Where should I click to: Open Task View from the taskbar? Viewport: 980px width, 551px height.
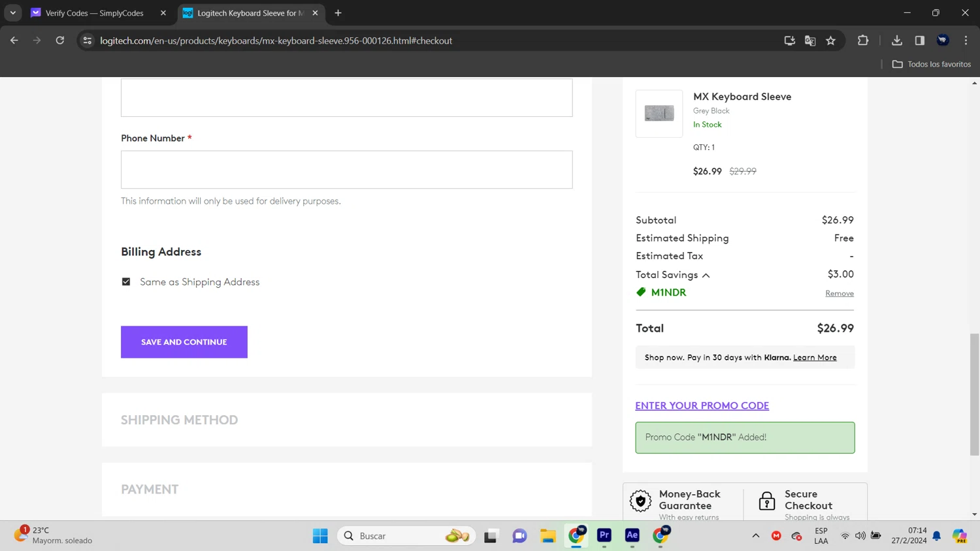[x=491, y=536]
